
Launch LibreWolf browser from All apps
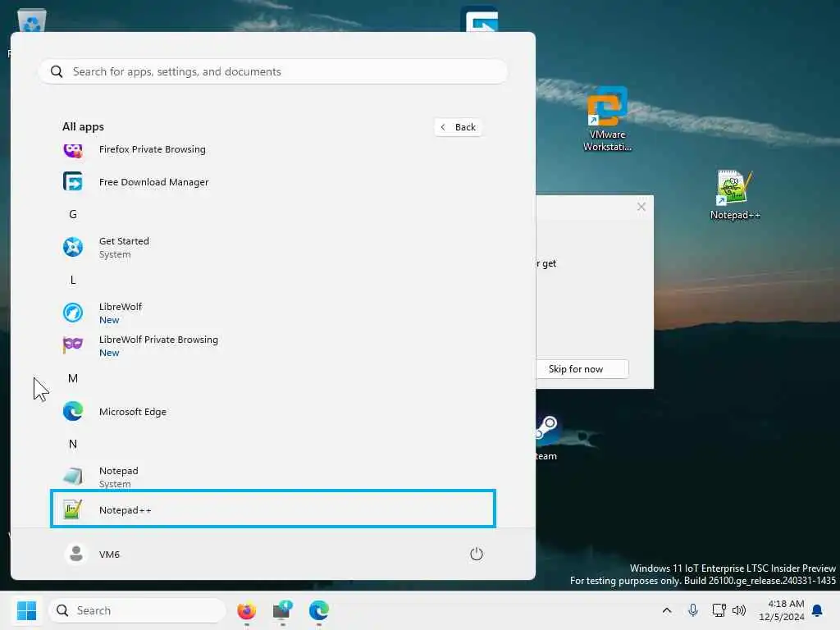pos(273,313)
